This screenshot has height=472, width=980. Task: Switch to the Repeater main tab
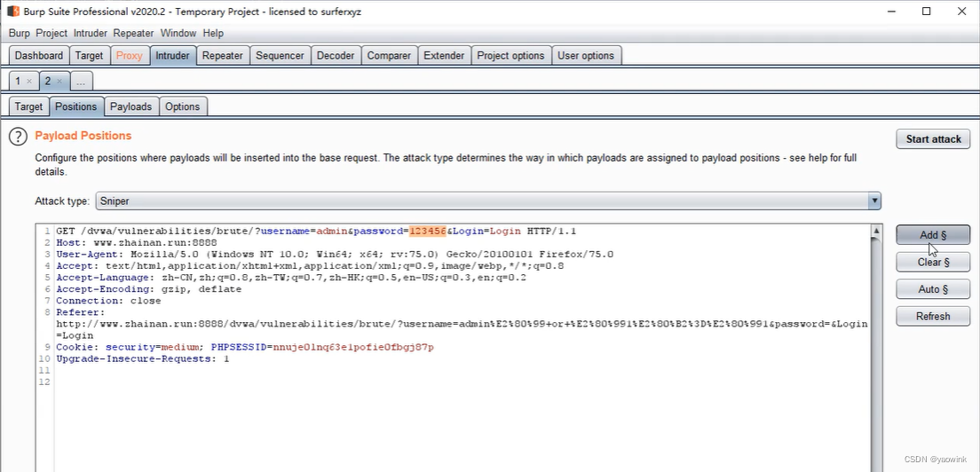pos(223,56)
